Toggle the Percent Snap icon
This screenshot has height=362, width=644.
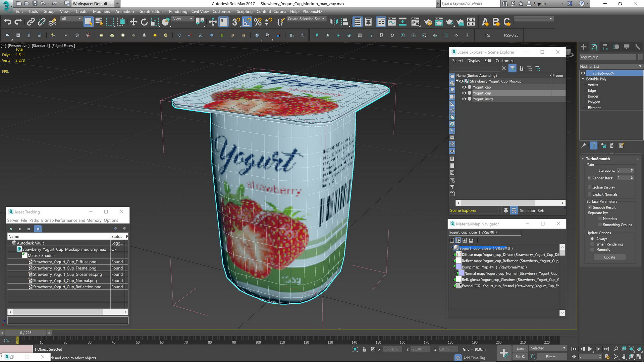258,22
